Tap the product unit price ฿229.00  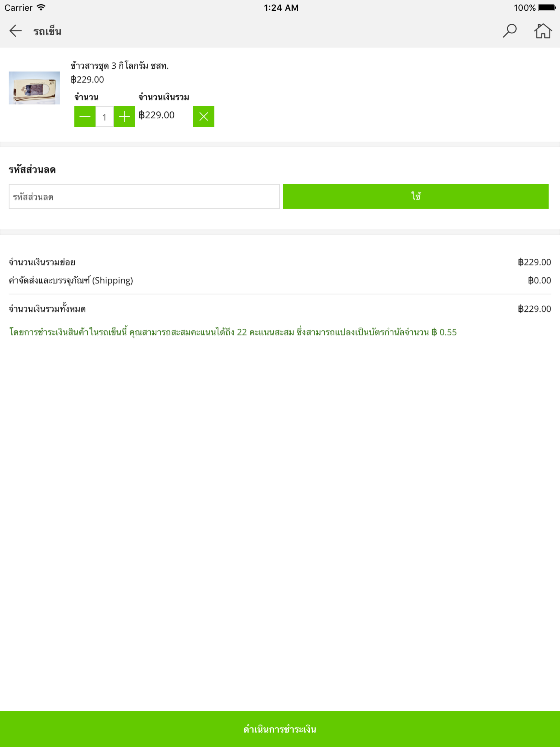coord(87,79)
